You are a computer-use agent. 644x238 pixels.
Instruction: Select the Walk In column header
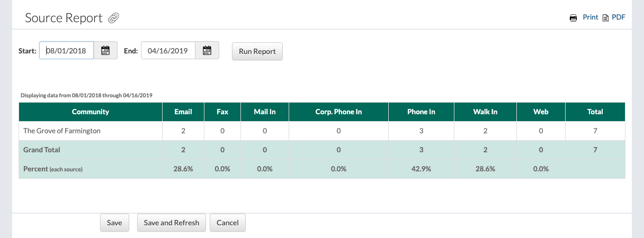(485, 112)
